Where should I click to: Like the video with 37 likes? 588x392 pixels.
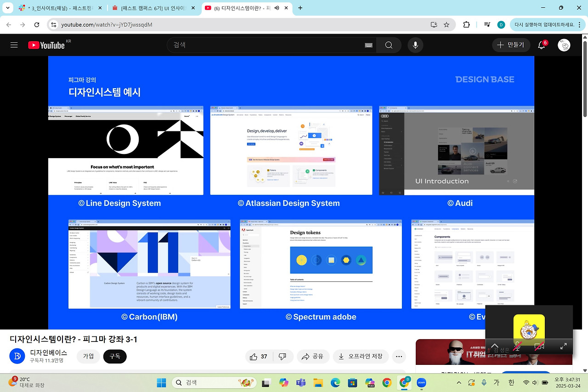[x=258, y=356]
